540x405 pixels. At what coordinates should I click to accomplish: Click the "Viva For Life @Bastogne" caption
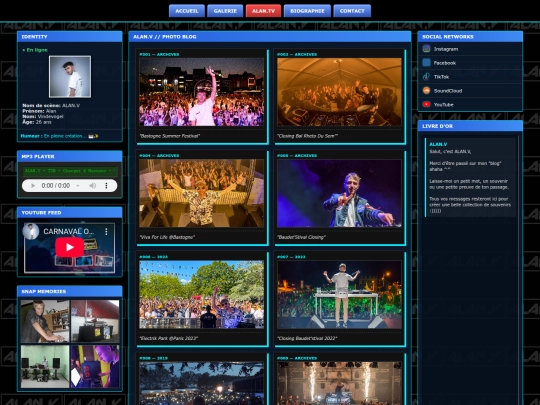167,237
